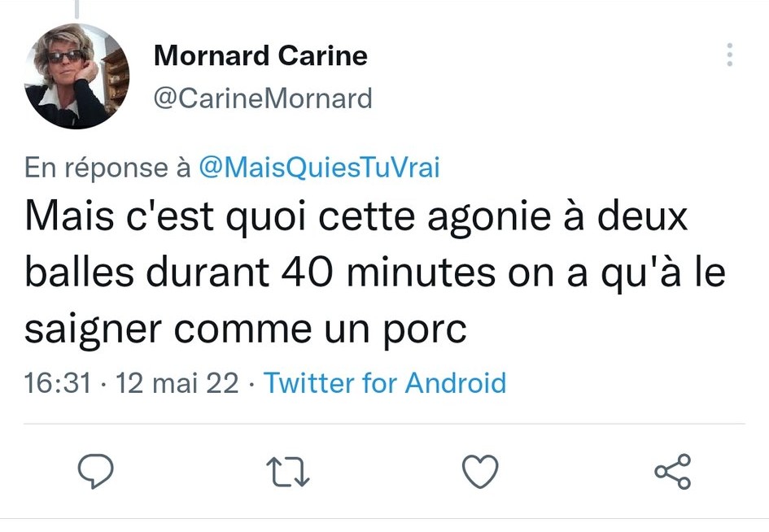The width and height of the screenshot is (769, 532).
Task: Click the tweet's first line starting "Mais c'est quoi"
Action: click(x=356, y=220)
